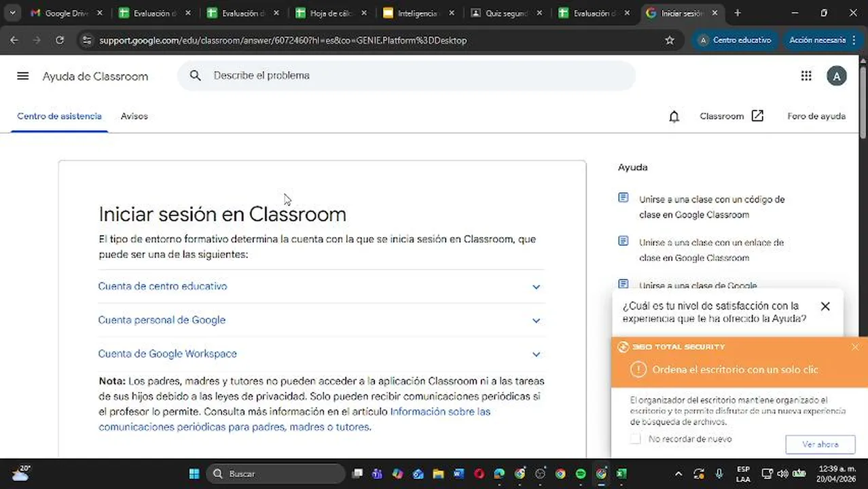This screenshot has height=489, width=868.
Task: Expand 'Cuenta personal de Google' section
Action: click(x=321, y=320)
